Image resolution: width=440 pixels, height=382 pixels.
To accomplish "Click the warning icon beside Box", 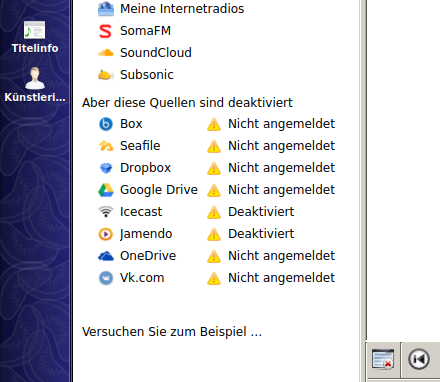I will point(214,124).
